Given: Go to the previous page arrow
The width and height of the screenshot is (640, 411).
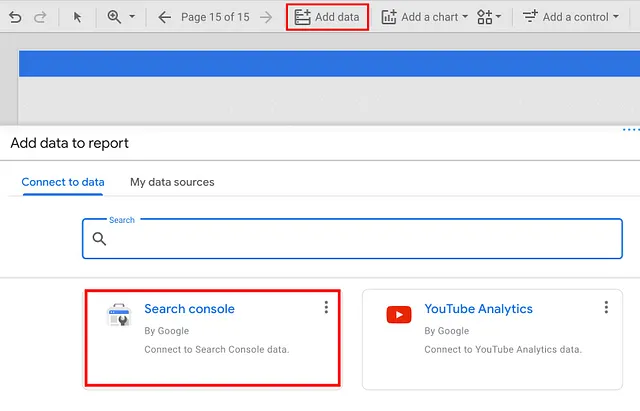Looking at the screenshot, I should click(x=164, y=17).
